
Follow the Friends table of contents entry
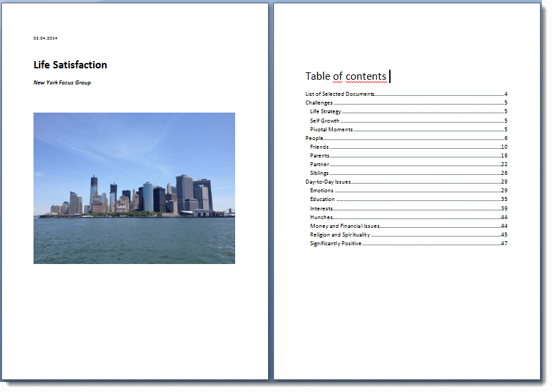click(x=319, y=147)
